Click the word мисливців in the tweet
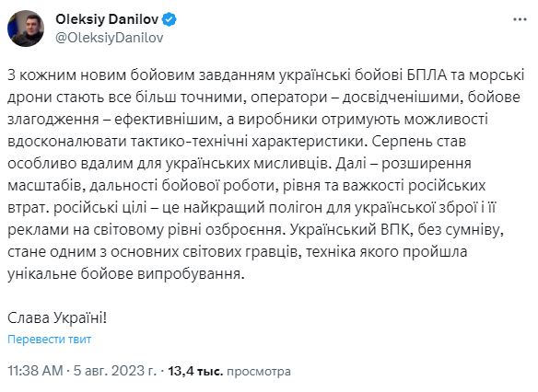 (x=291, y=164)
